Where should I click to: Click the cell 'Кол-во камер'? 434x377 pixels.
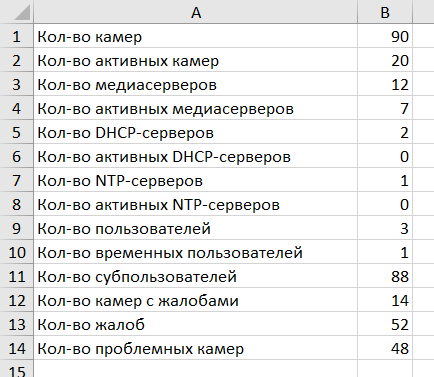[196, 36]
